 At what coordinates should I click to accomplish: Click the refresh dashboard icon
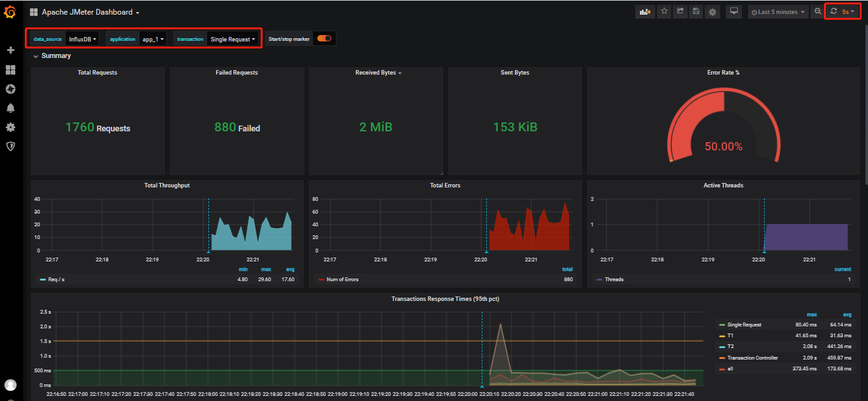point(833,11)
